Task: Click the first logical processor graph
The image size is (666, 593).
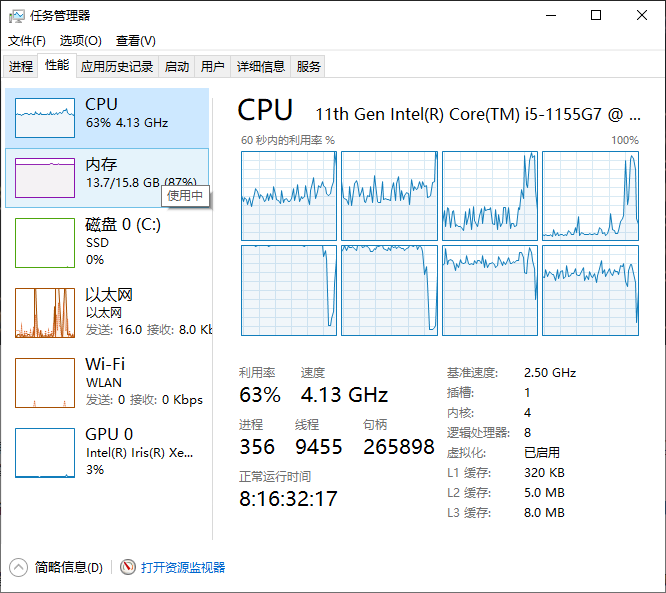Action: (x=289, y=196)
